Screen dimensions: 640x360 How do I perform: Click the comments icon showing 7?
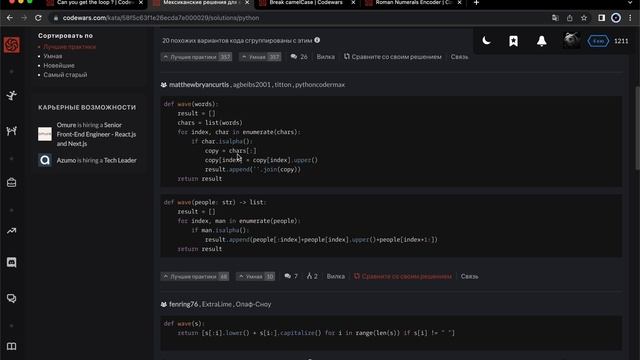[x=287, y=276]
